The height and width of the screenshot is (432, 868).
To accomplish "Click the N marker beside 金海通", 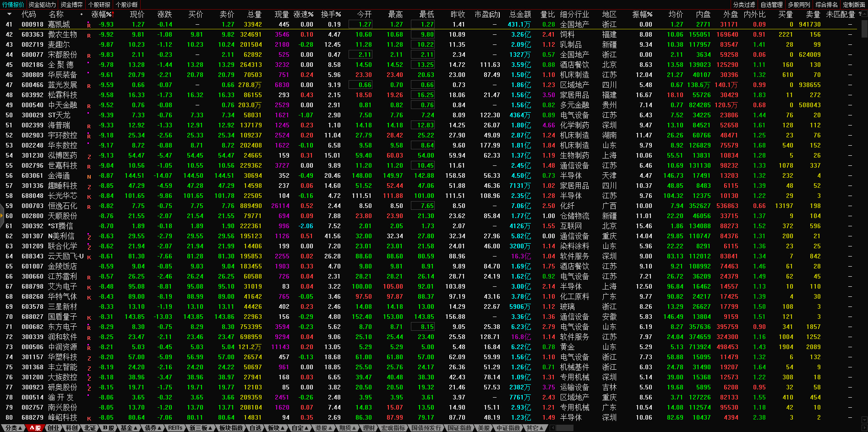I will 89,177.
